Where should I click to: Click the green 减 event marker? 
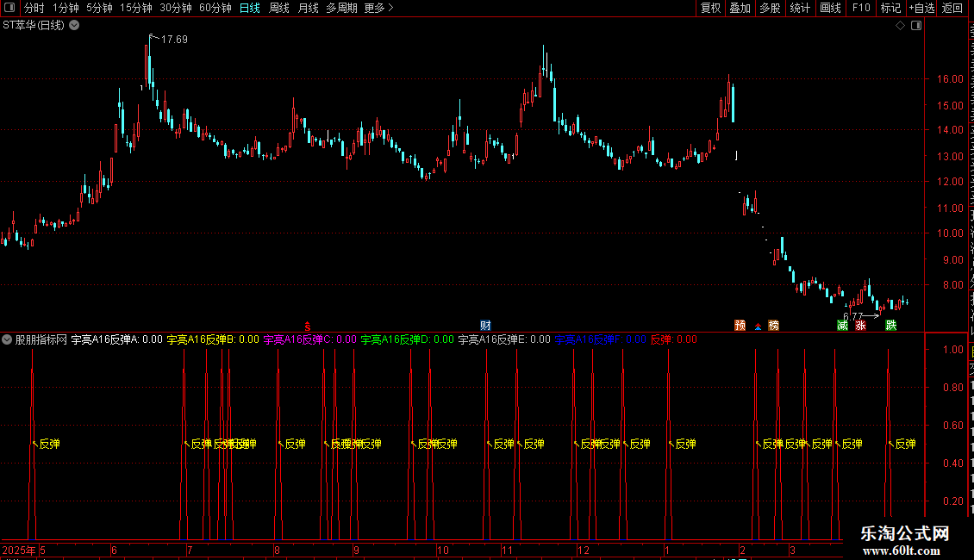842,326
